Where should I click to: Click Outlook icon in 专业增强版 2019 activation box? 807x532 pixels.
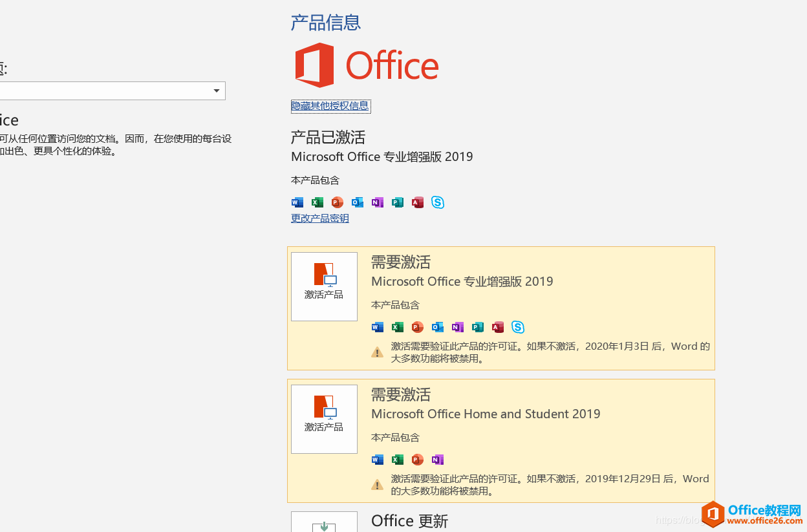[438, 327]
